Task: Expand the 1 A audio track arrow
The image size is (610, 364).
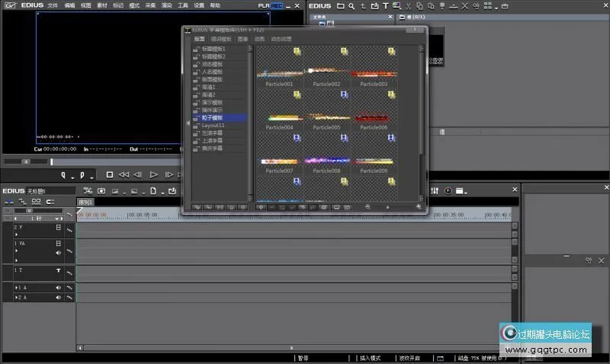Action: point(15,288)
